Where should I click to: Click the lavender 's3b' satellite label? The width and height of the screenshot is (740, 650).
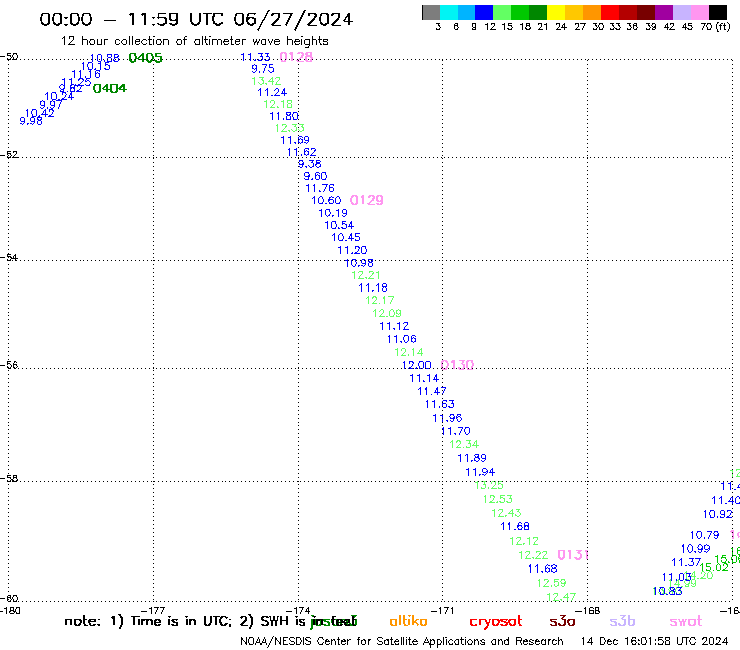pyautogui.click(x=622, y=621)
